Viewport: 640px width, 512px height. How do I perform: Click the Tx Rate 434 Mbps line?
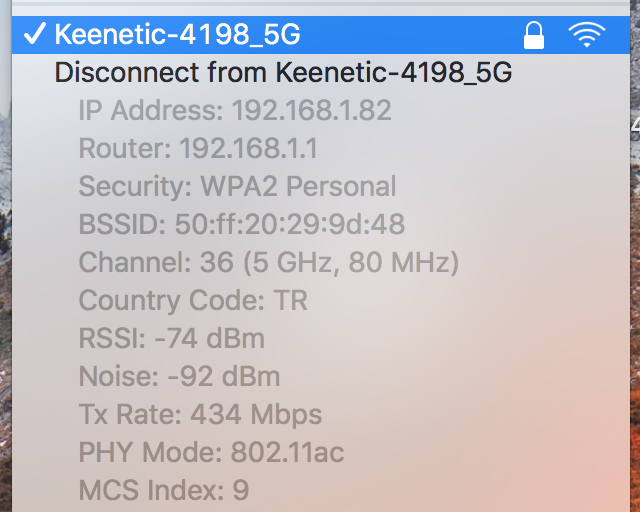[200, 415]
